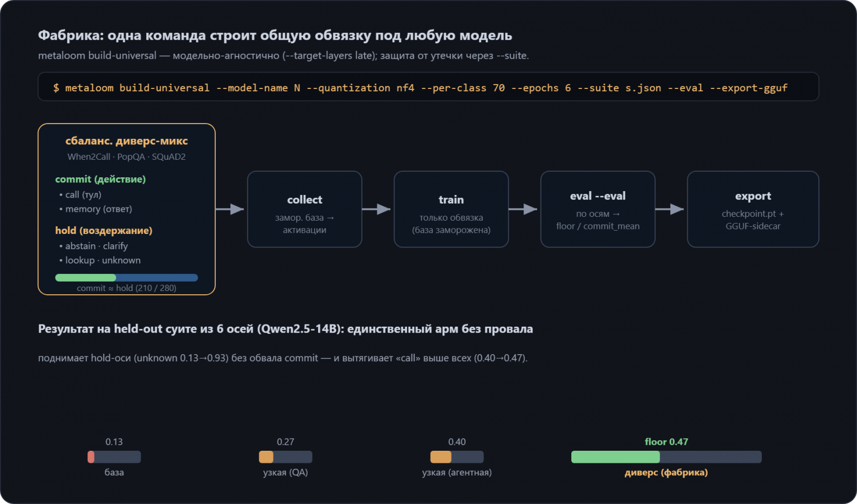Click the узкая (агентная) 0.40 bar
This screenshot has height=504, width=857.
[x=457, y=457]
